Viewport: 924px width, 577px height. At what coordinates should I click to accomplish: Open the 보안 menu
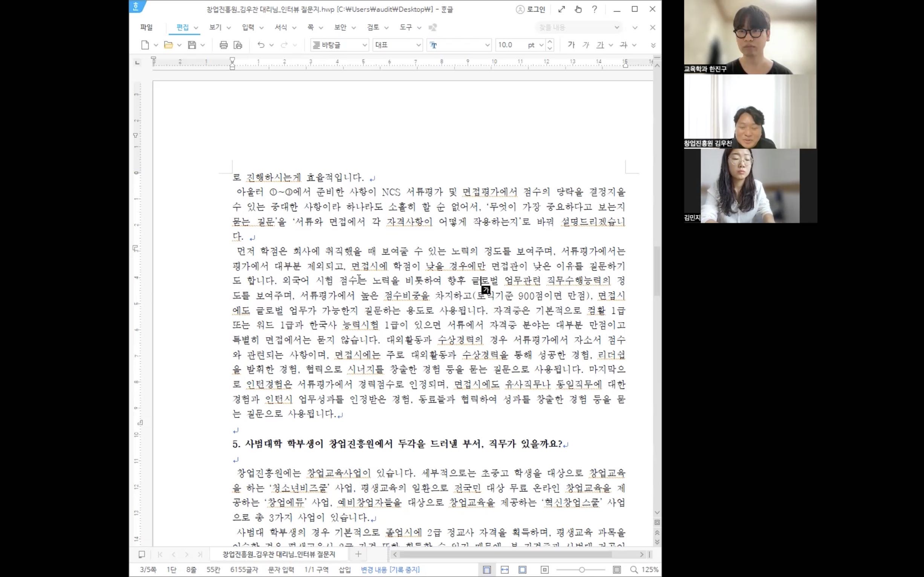340,27
